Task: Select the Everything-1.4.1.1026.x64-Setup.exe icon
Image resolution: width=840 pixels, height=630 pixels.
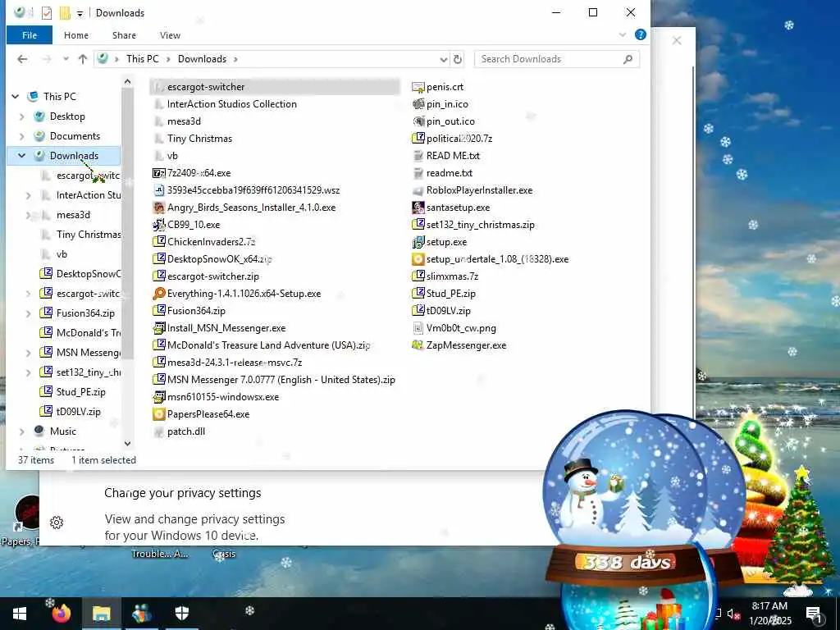Action: 159,294
